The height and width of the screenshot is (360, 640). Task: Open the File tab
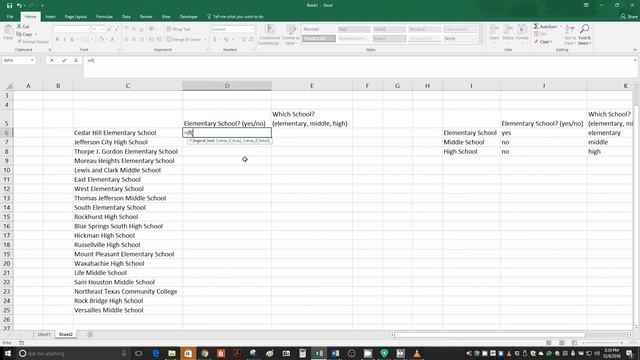pos(10,17)
